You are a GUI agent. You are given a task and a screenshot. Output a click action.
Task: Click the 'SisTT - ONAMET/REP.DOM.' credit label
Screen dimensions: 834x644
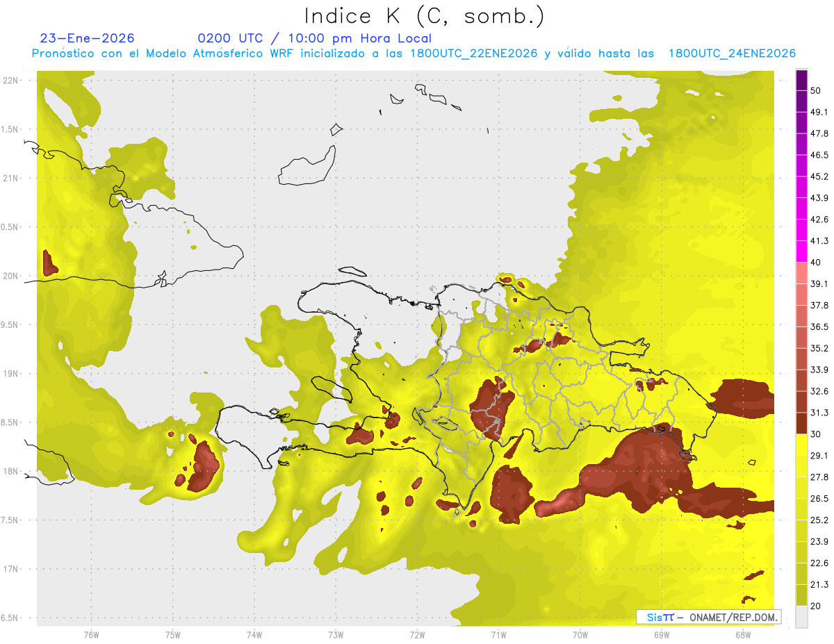[708, 617]
